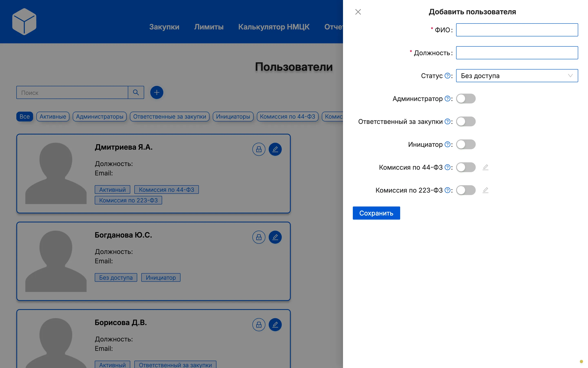Screen dimensions: 588x368
Task: Select the Активные filter tag
Action: point(53,117)
